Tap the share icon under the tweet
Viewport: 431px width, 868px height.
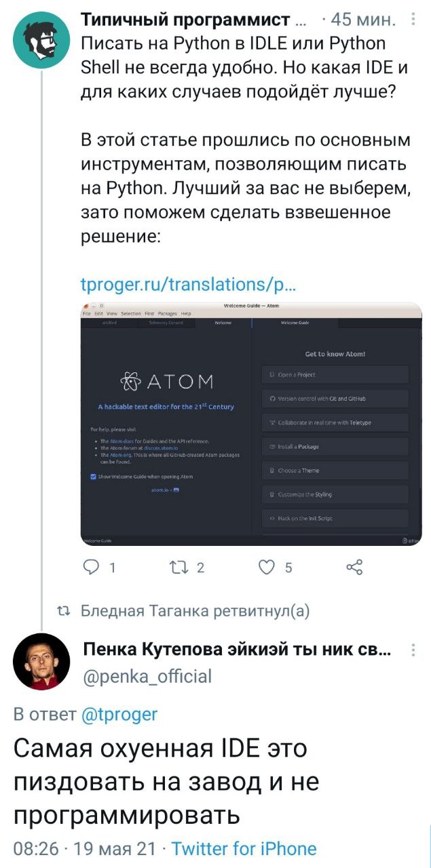(x=354, y=568)
